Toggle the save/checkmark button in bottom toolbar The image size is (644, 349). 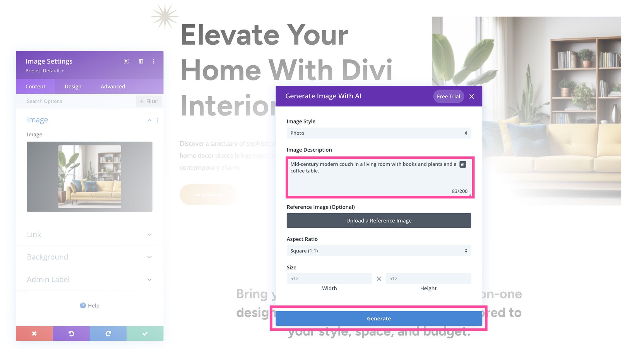tap(145, 333)
